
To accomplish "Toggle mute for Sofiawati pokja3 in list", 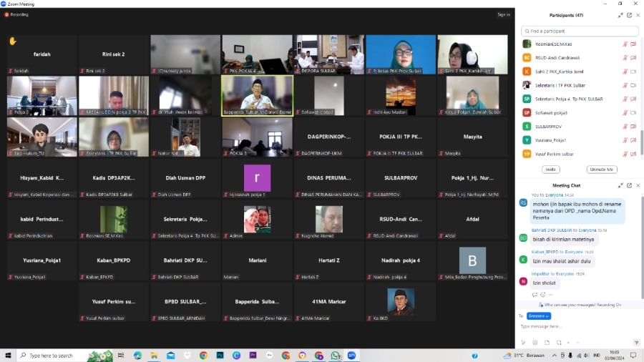I will click(x=625, y=113).
